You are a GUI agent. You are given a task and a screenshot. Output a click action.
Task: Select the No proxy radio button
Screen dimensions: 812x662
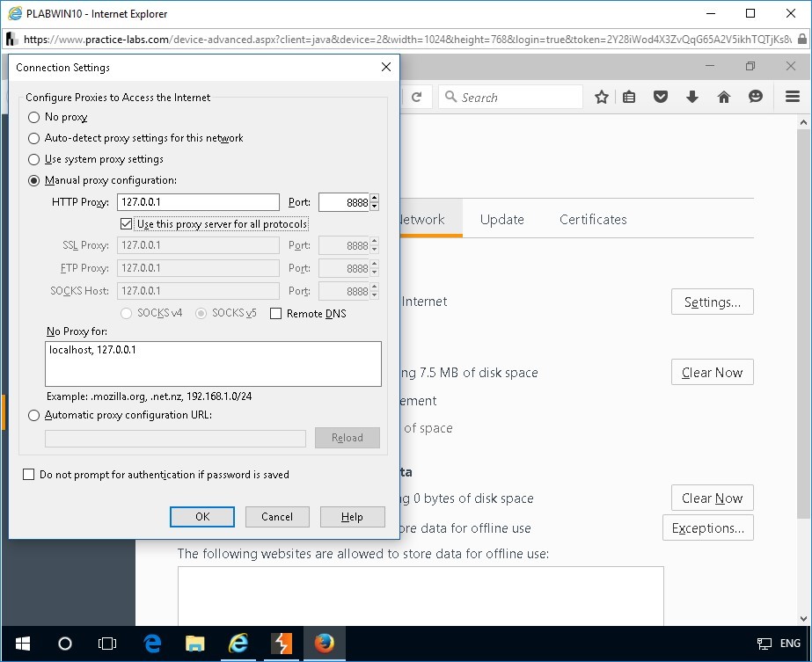tap(34, 117)
